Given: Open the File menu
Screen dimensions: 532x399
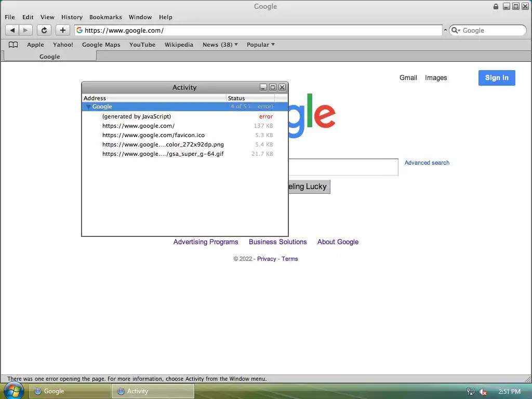Looking at the screenshot, I should click(x=9, y=17).
